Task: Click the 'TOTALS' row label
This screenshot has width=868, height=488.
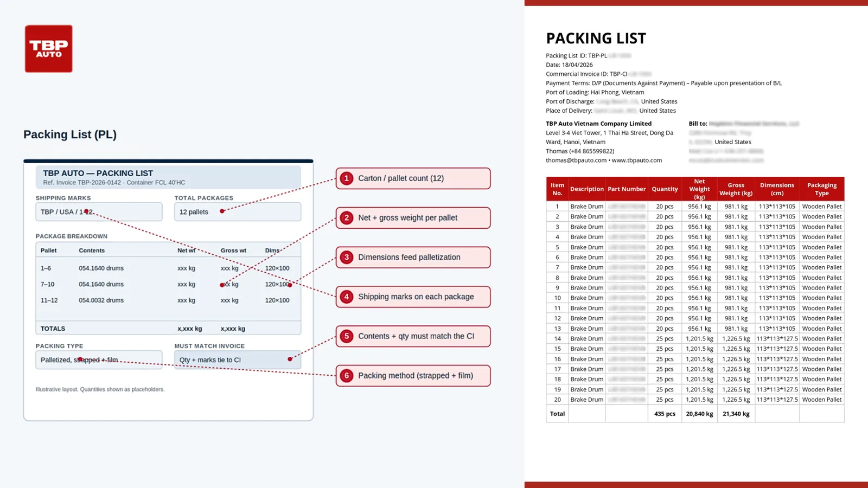Action: 53,329
